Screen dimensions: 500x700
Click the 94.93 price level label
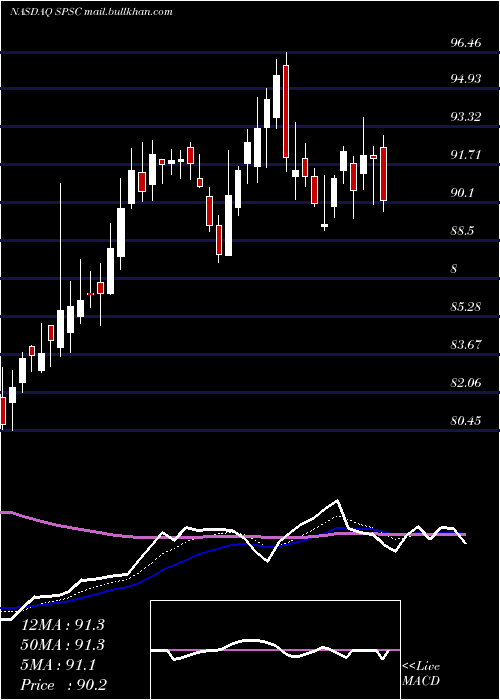[466, 79]
